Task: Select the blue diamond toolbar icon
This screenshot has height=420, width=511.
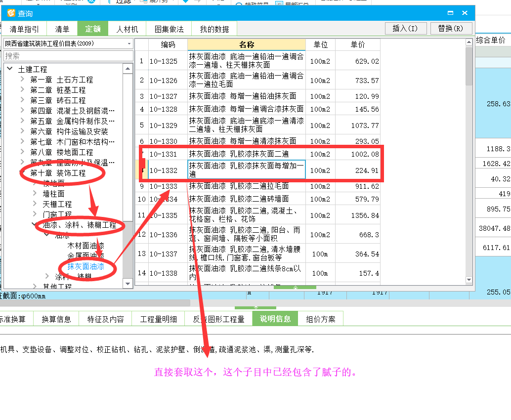Action: pyautogui.click(x=184, y=2)
